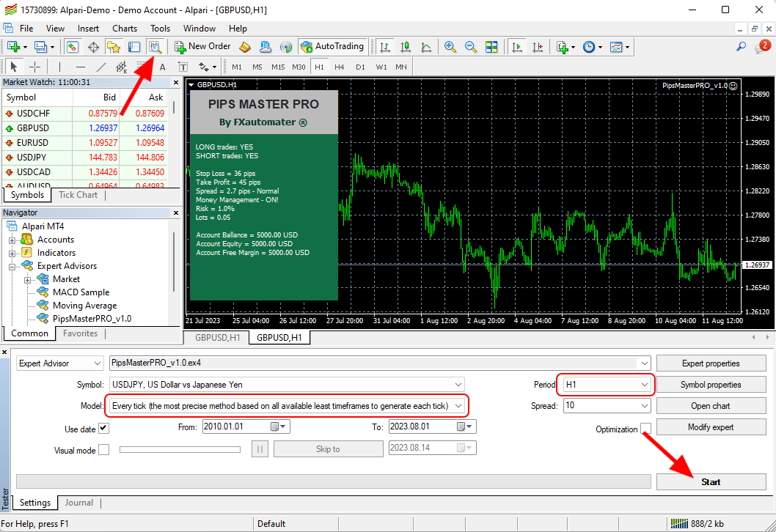Screen dimensions: 776x532
Task: Switch chart timeframe to H4
Action: pos(339,67)
